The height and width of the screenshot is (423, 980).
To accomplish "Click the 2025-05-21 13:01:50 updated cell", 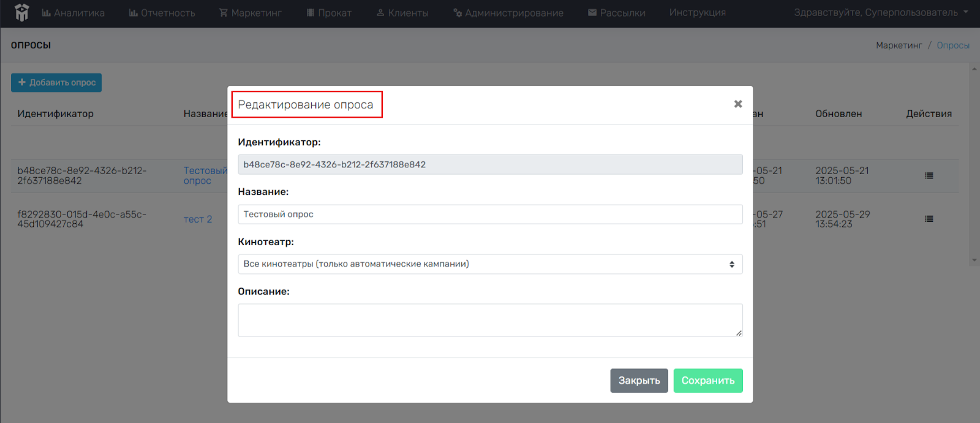I will tap(842, 176).
